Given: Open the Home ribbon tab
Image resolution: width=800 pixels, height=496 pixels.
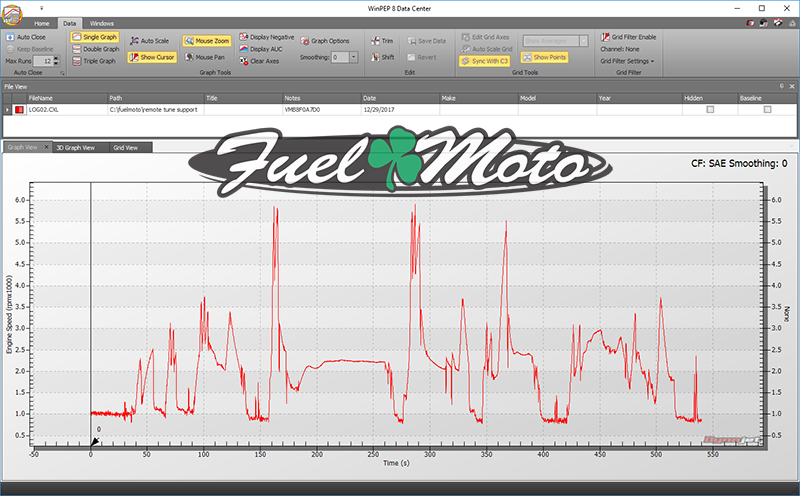Looking at the screenshot, I should [x=42, y=23].
